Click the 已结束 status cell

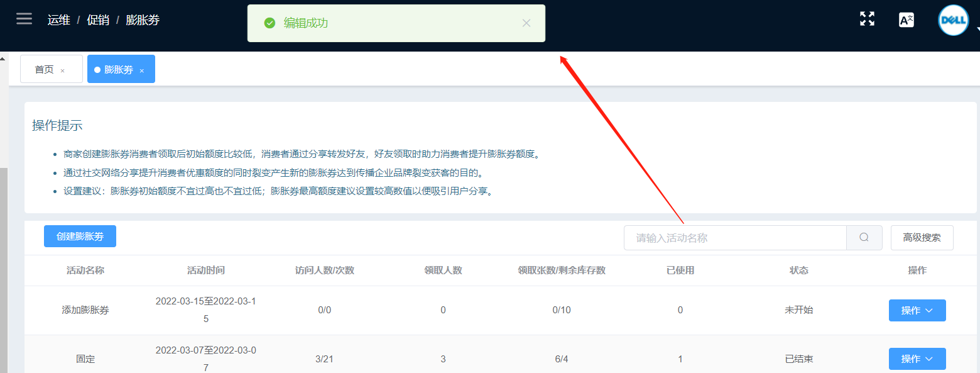point(799,359)
